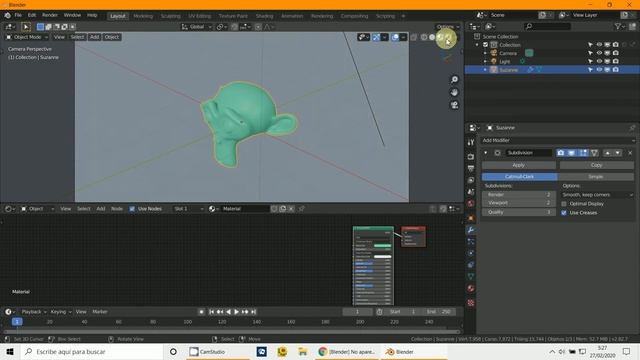The height and width of the screenshot is (360, 640).
Task: Open the viewport Options dropdown
Action: (448, 27)
